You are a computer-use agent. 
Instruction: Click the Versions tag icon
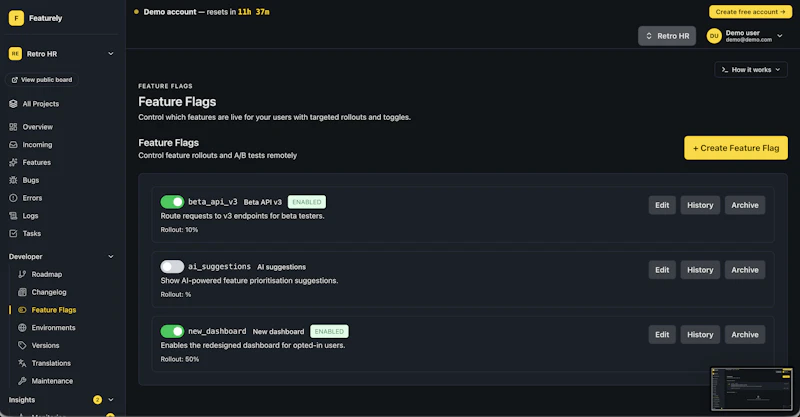tap(22, 346)
